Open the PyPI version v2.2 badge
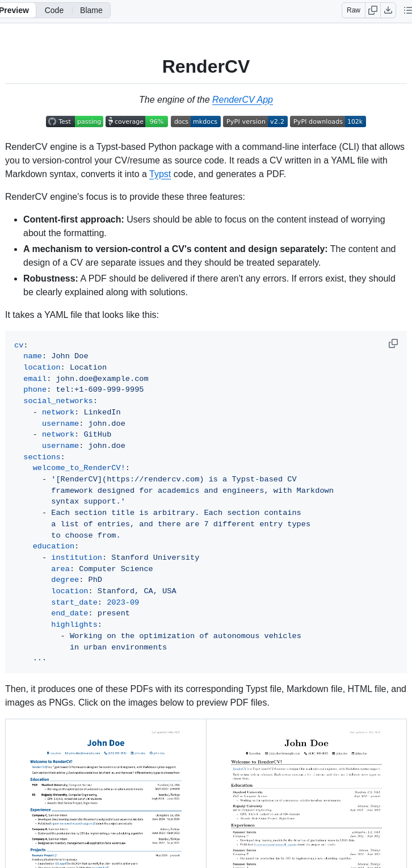The image size is (412, 868). point(255,121)
